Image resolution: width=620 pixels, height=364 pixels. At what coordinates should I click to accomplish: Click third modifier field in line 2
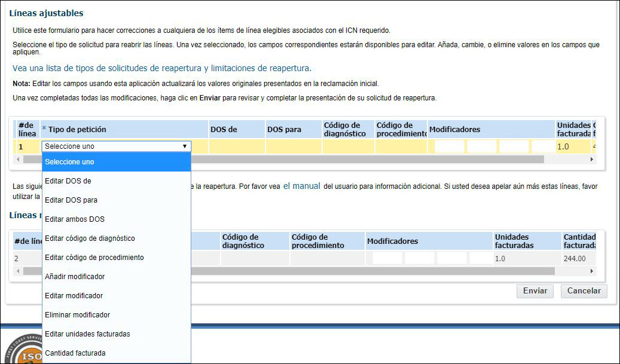tap(452, 258)
